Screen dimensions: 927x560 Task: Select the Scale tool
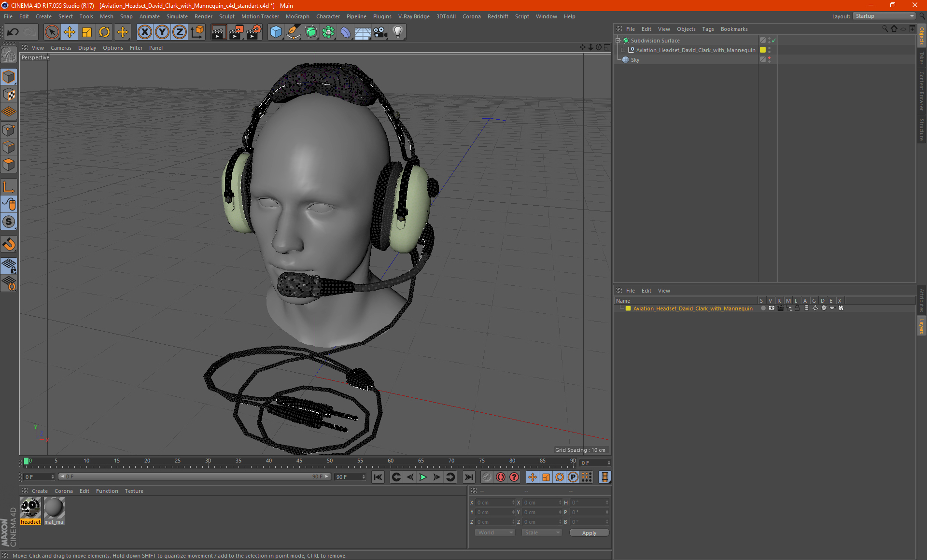[87, 32]
